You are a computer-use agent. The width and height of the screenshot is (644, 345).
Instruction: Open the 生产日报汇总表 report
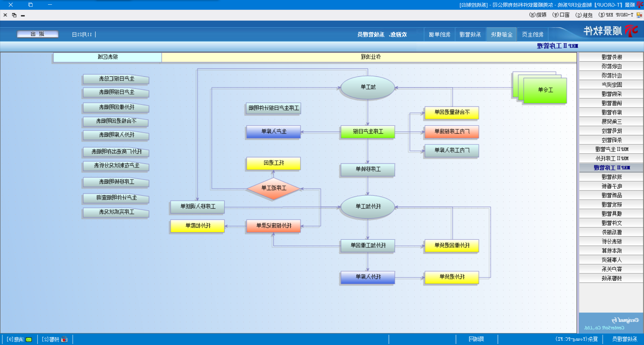pyautogui.click(x=116, y=79)
